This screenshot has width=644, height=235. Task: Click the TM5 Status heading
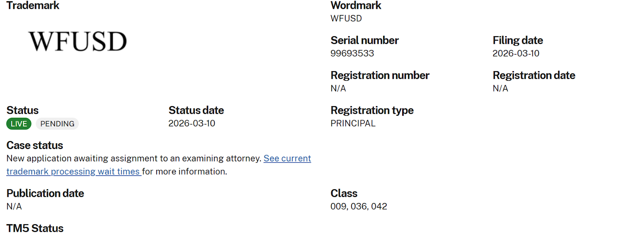pos(35,228)
